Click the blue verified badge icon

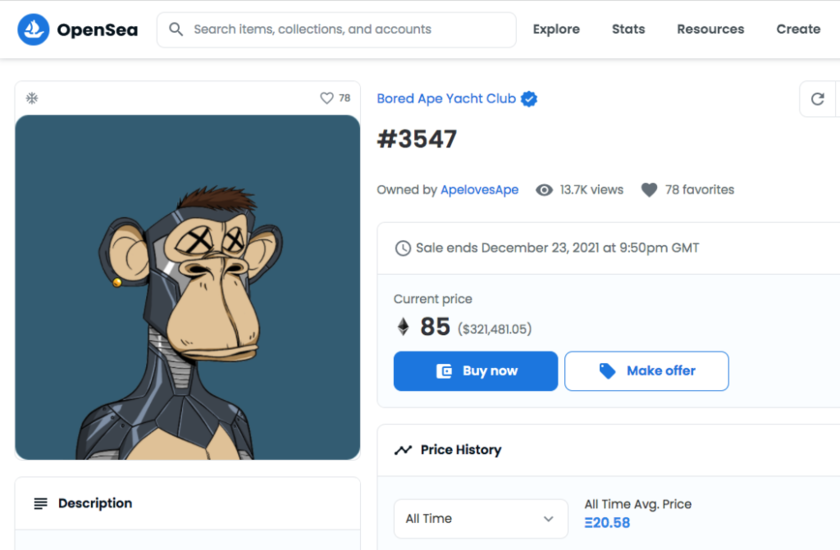[x=529, y=99]
